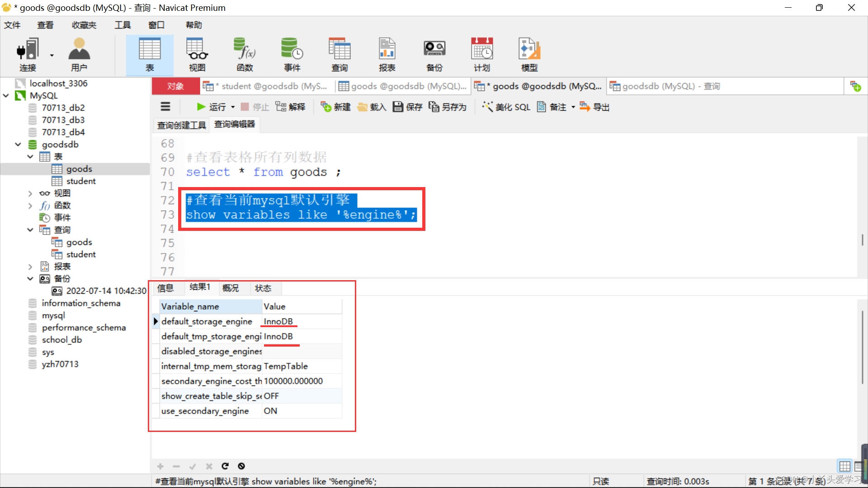868x488 pixels.
Task: Click the 新建 (New) query button
Action: click(x=336, y=107)
